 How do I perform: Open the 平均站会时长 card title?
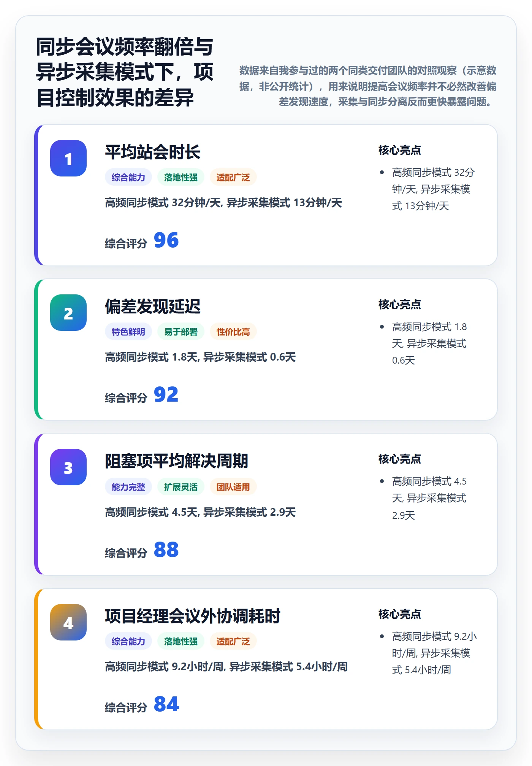[x=153, y=152]
